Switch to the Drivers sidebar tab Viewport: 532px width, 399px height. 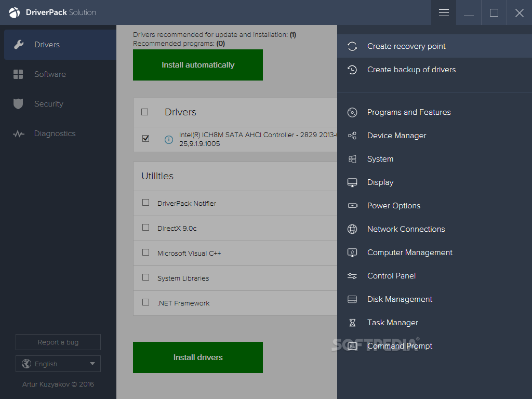60,45
